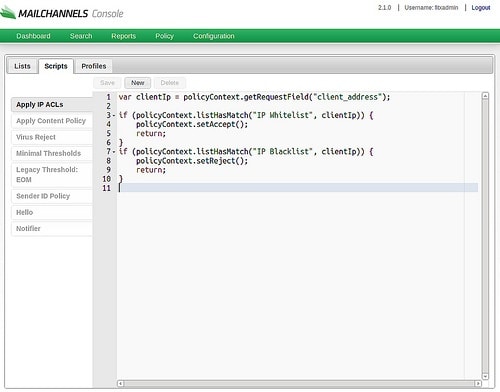500x392 pixels.
Task: Collapse the code fold at line 3
Action: pyautogui.click(x=114, y=115)
